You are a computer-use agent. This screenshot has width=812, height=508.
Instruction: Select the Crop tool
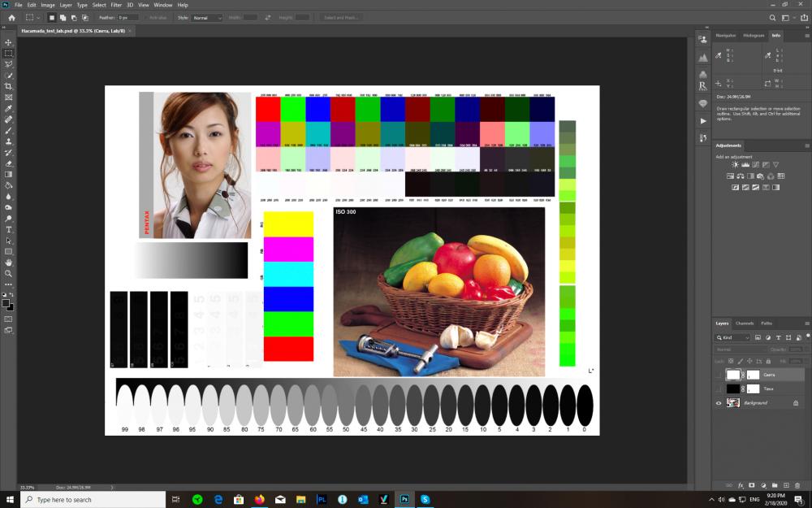(8, 86)
